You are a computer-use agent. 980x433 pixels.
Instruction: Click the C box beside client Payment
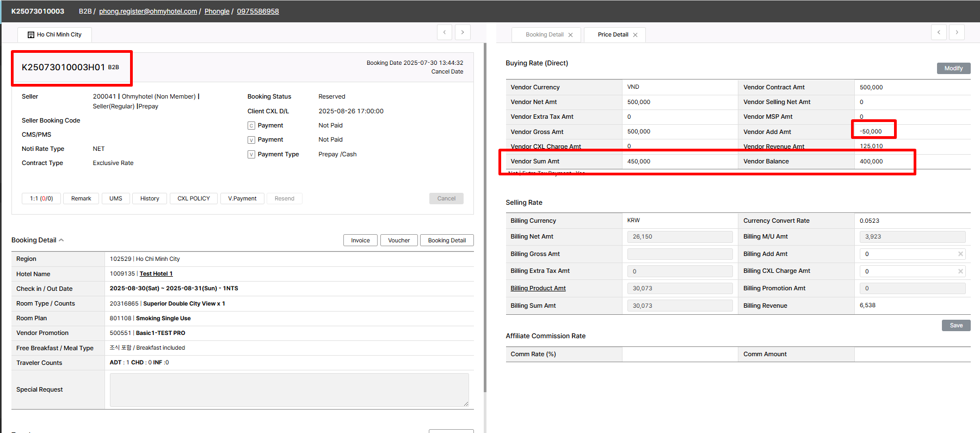(251, 126)
